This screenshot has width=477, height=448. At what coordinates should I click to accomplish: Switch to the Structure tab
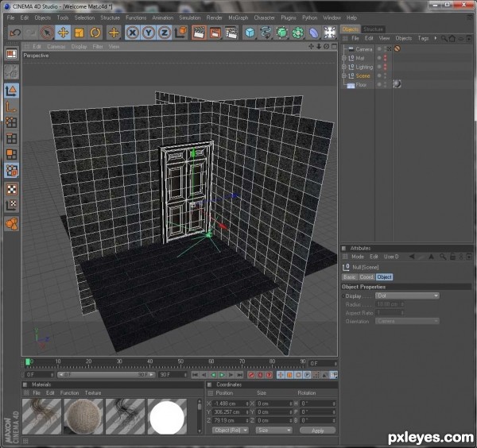pos(373,29)
